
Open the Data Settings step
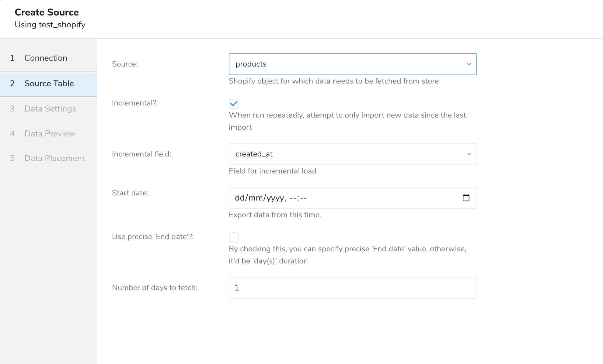50,109
